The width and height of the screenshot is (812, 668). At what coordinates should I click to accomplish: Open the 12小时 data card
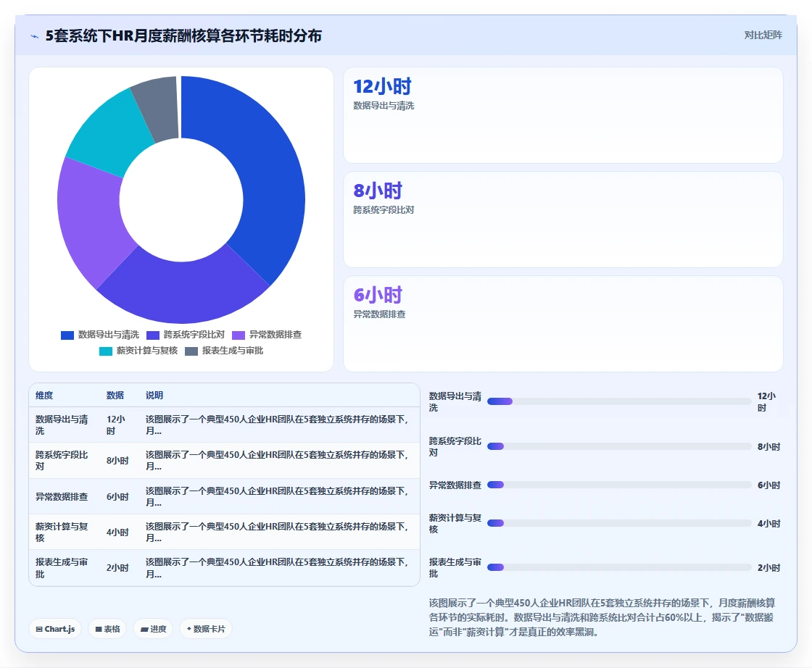click(x=563, y=115)
